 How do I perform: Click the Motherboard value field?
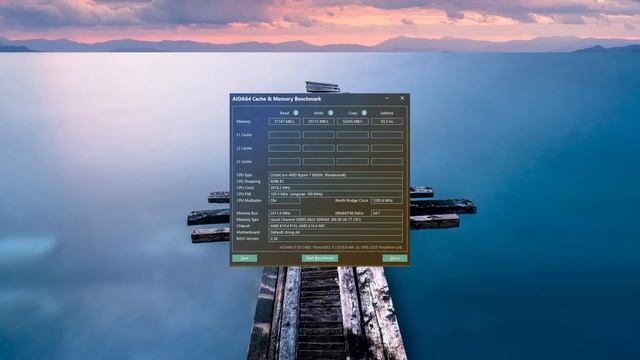point(336,232)
